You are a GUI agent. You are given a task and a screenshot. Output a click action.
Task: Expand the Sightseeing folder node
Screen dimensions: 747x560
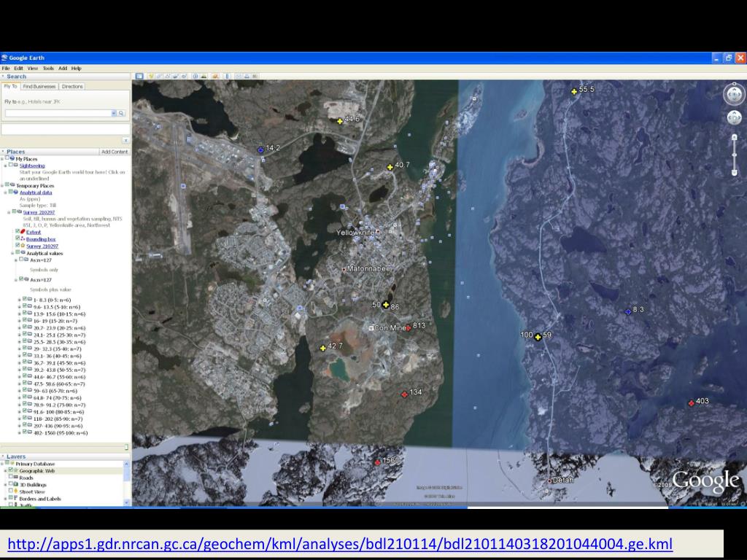click(x=6, y=166)
